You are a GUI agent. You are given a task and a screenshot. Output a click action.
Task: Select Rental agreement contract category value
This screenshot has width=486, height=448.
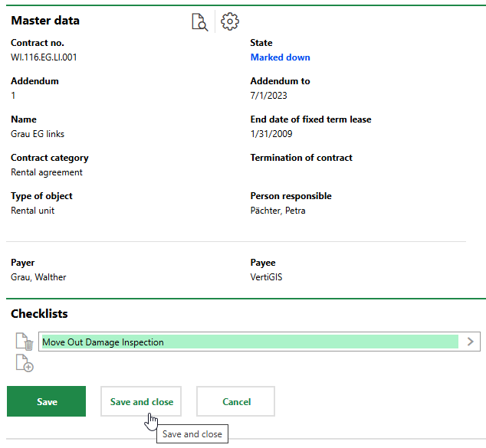pyautogui.click(x=47, y=172)
